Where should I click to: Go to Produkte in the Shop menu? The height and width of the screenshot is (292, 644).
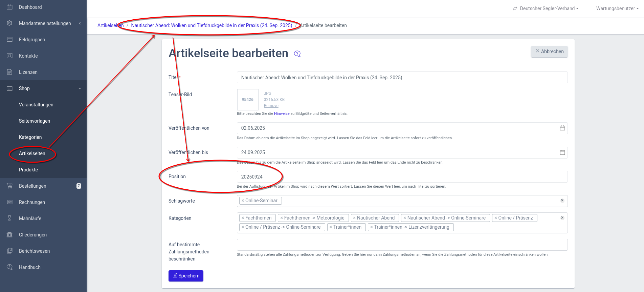pos(28,170)
